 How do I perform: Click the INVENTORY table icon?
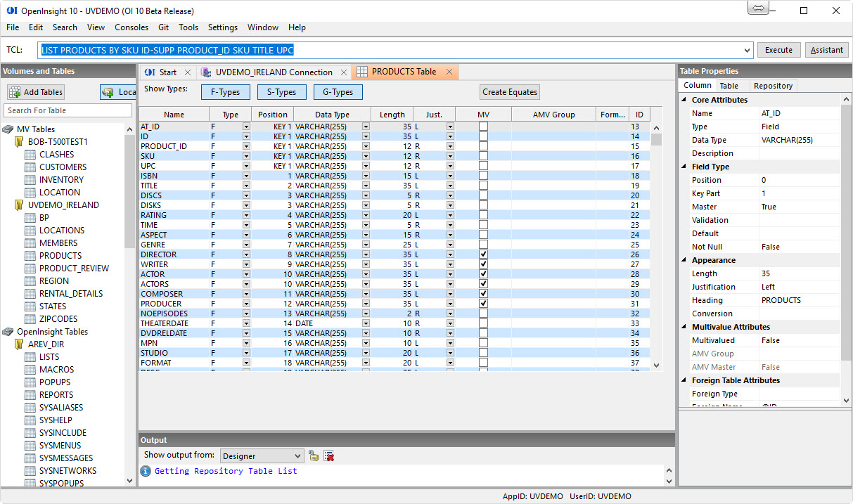tap(30, 180)
